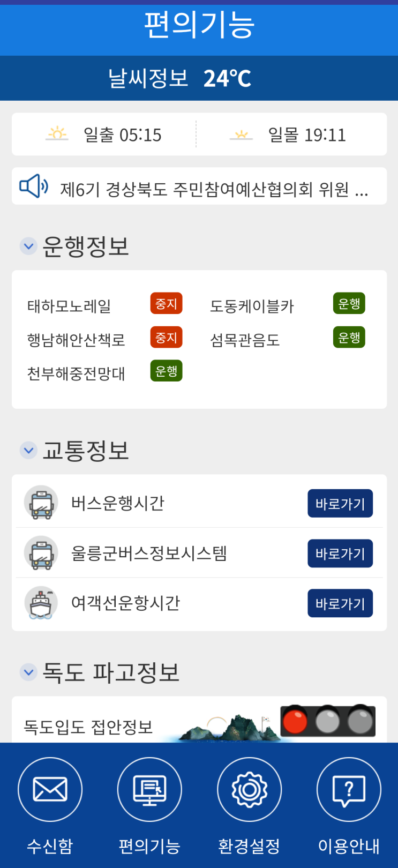Collapse the 교통정보 section chevron
398x868 pixels.
point(28,451)
